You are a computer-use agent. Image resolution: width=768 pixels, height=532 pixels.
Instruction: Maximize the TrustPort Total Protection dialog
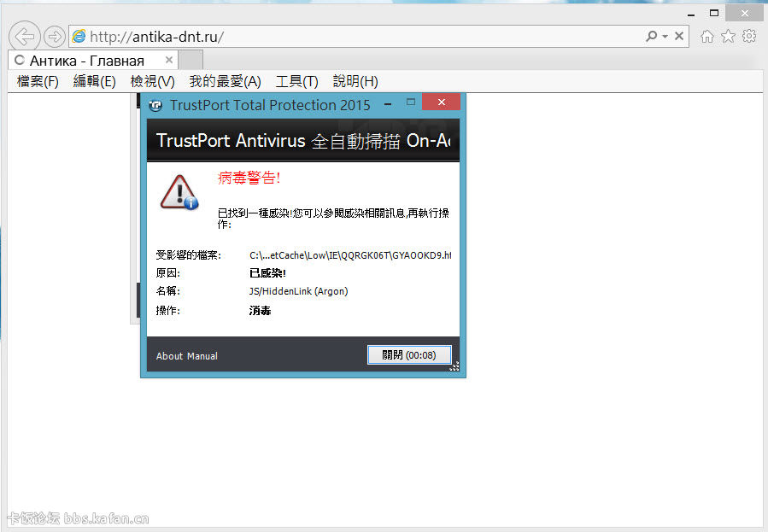click(x=410, y=102)
